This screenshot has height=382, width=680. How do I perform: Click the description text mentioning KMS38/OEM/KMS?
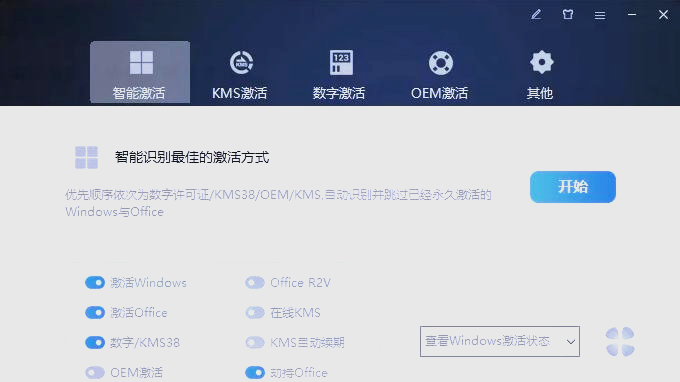[x=278, y=203]
